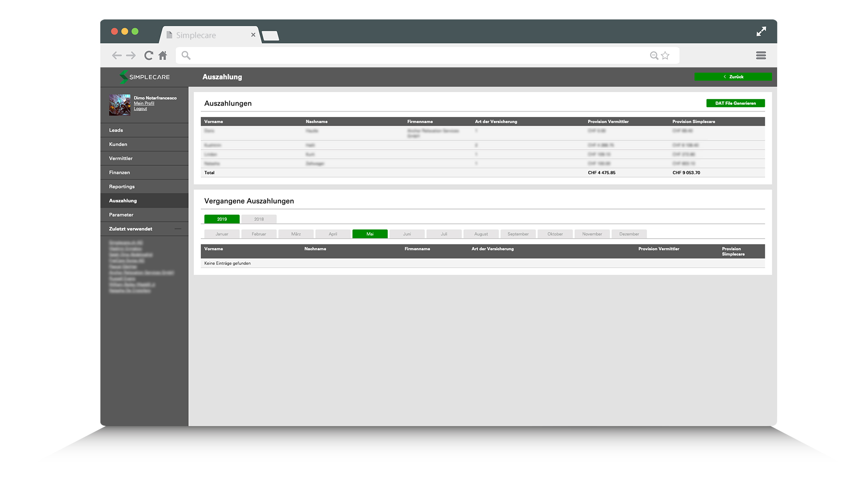Open the Mein Profil link
868x488 pixels.
pos(144,103)
